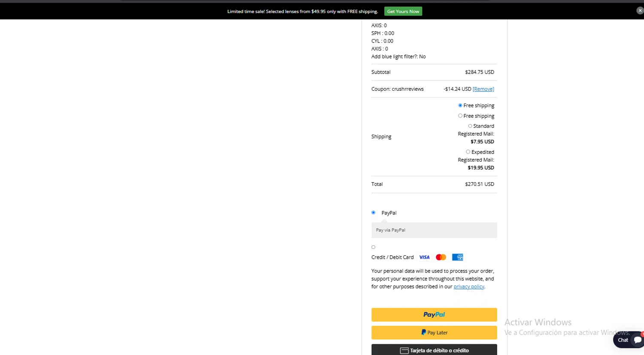The height and width of the screenshot is (355, 644).
Task: Click the Add blue light filter?: No text
Action: [398, 57]
